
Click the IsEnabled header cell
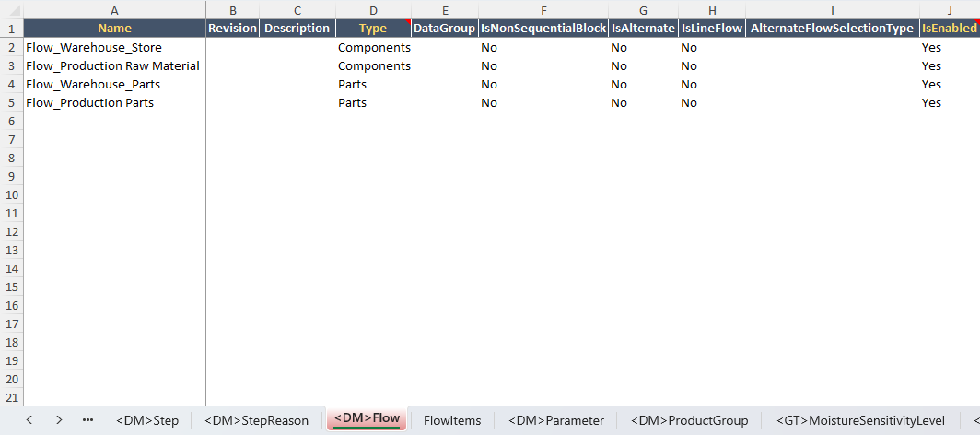[950, 29]
